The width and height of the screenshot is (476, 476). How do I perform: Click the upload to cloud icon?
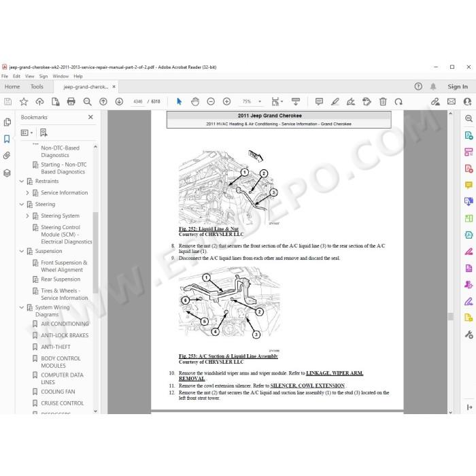click(x=39, y=102)
